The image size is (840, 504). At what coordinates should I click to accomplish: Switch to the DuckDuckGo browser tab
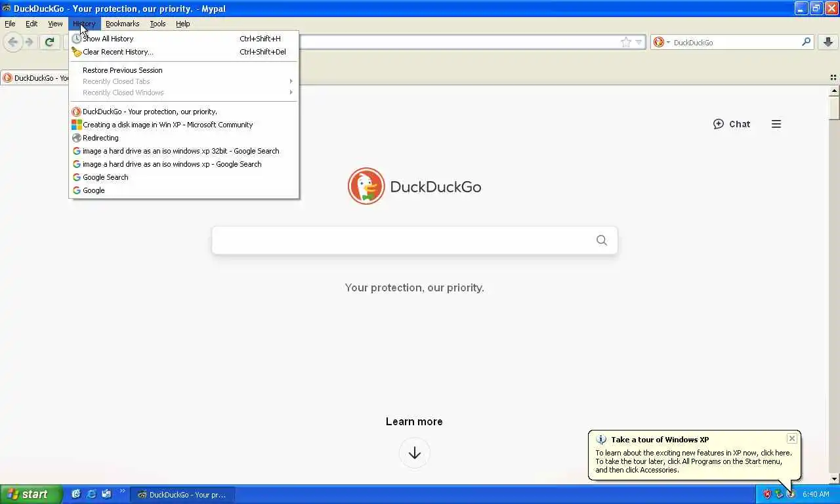pos(35,77)
